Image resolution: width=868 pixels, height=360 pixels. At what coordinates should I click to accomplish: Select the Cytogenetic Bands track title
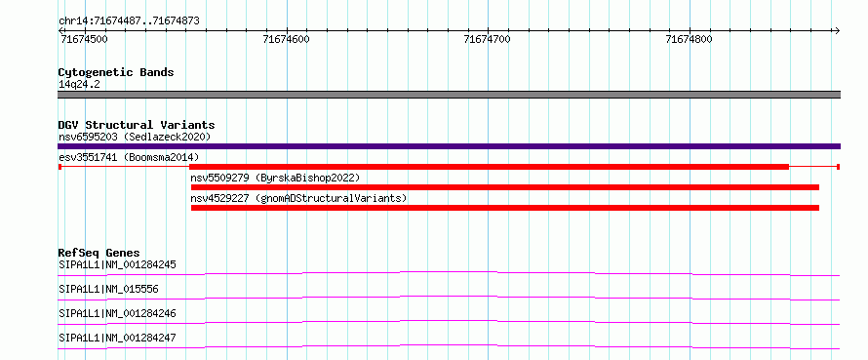tap(116, 72)
